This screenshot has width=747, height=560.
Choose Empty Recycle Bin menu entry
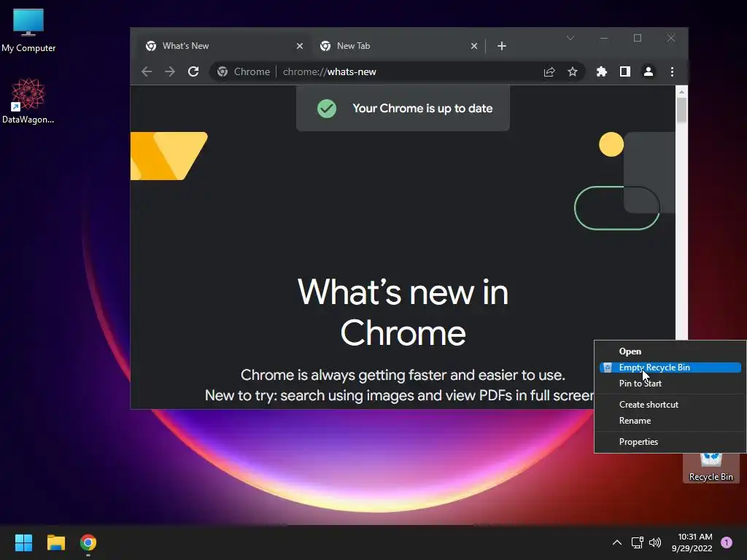coord(670,367)
